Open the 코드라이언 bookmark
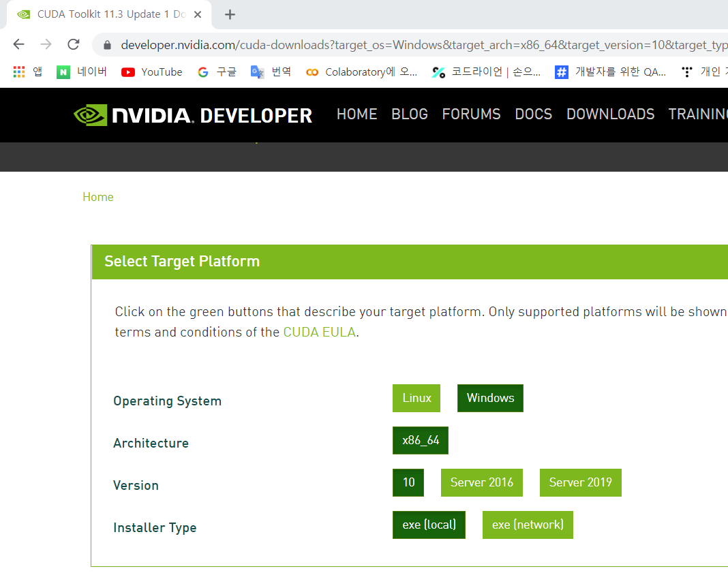This screenshot has height=575, width=728. (x=486, y=72)
